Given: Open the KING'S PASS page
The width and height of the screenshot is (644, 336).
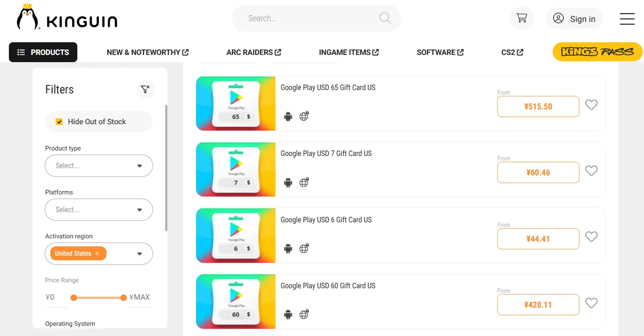Looking at the screenshot, I should tap(597, 52).
